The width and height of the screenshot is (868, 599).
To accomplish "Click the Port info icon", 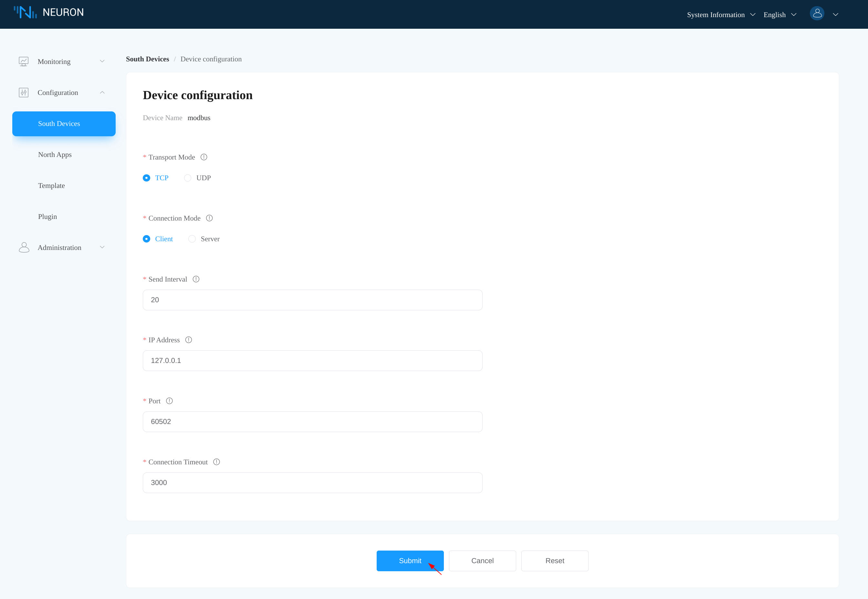I will 169,401.
